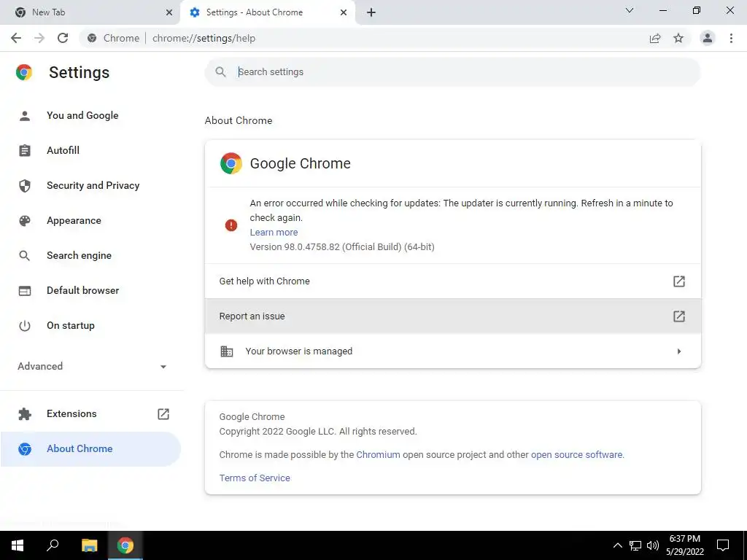Focus the Search settings field
Viewport: 747px width, 560px height.
coord(452,72)
